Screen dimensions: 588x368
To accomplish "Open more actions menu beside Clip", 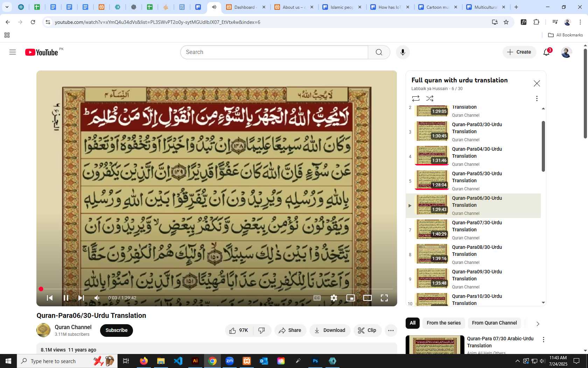I will point(391,330).
